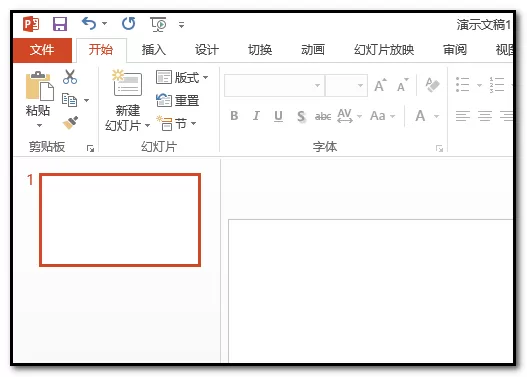Toggle text shadow (S)
The image size is (527, 377).
[301, 117]
